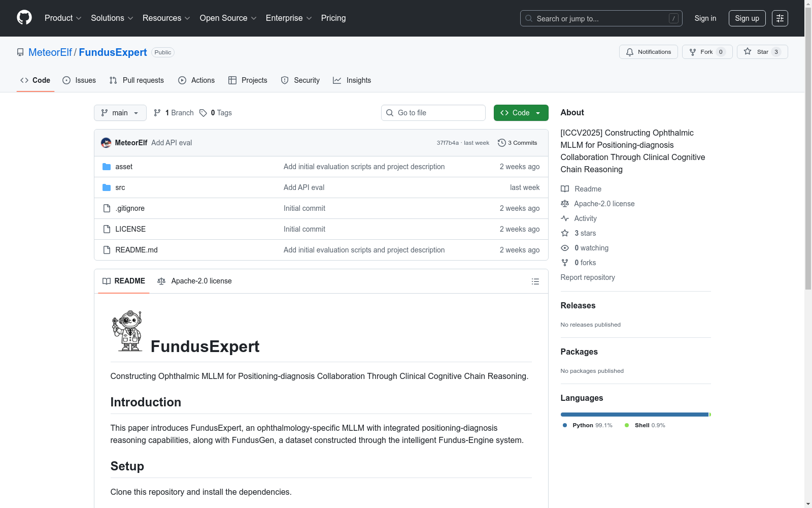Click the Shell language link
812x508 pixels.
click(x=645, y=425)
